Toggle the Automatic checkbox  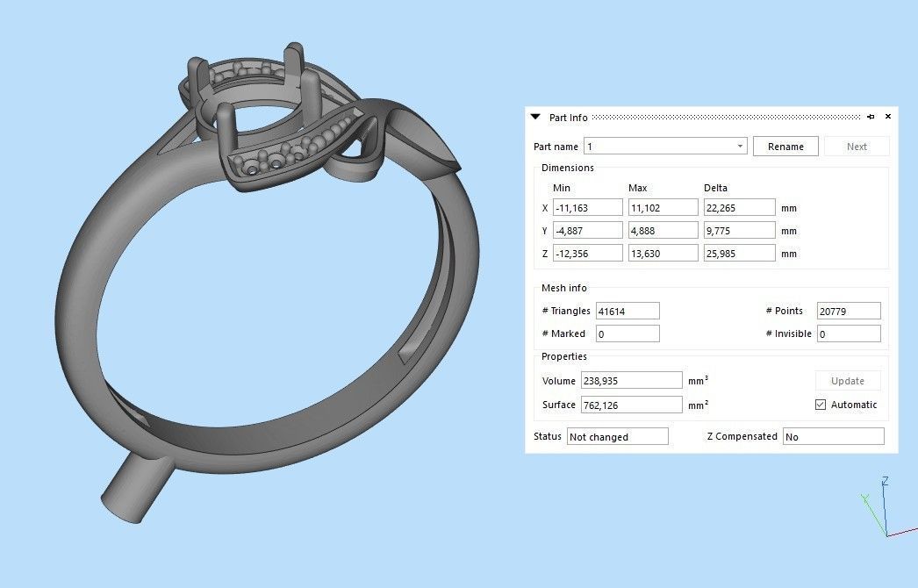[821, 405]
